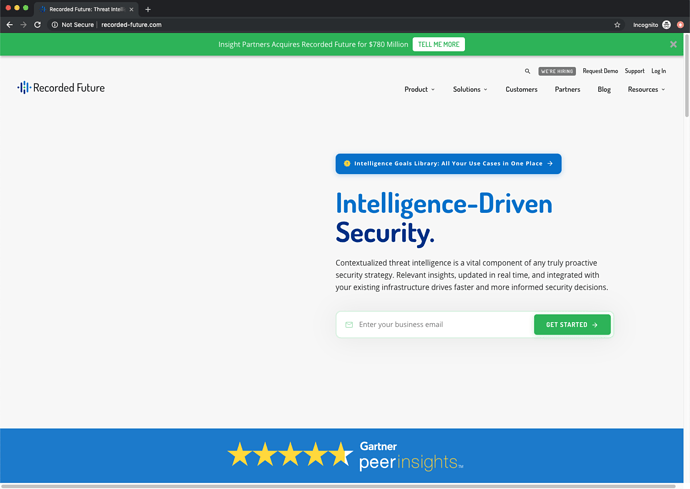Dismiss the green announcement banner
Screen dimensions: 690x489
pyautogui.click(x=673, y=44)
